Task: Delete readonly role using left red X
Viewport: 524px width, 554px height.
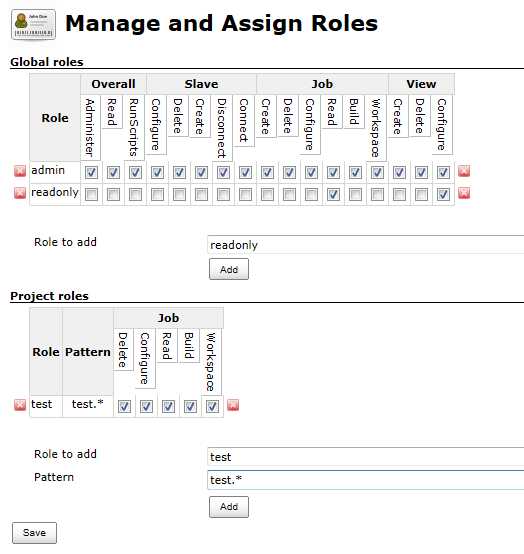Action: coord(20,193)
